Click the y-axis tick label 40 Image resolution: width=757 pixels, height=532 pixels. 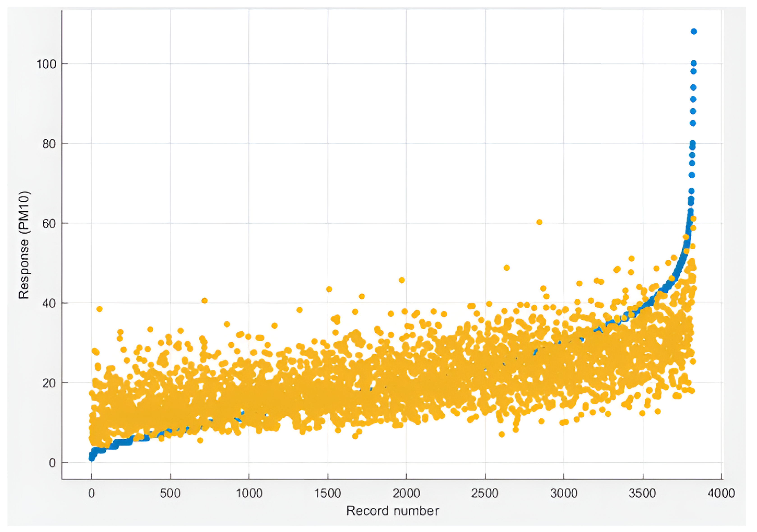point(49,303)
